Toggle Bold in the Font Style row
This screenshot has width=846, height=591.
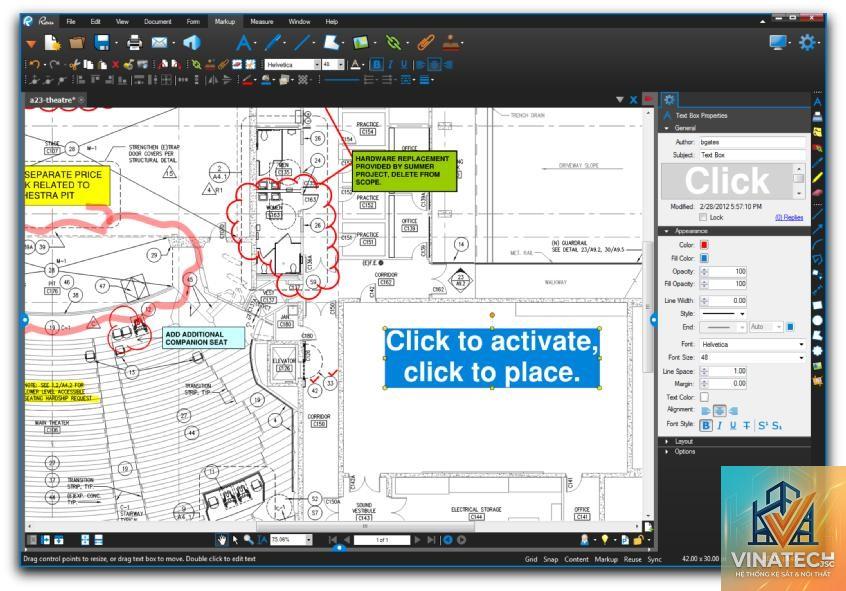[706, 425]
